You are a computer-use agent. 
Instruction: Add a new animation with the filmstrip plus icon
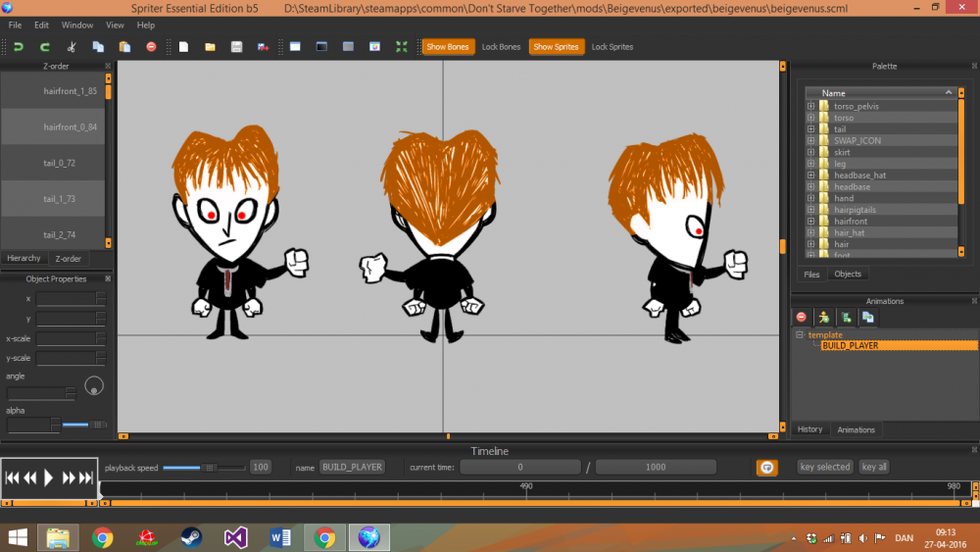[847, 318]
